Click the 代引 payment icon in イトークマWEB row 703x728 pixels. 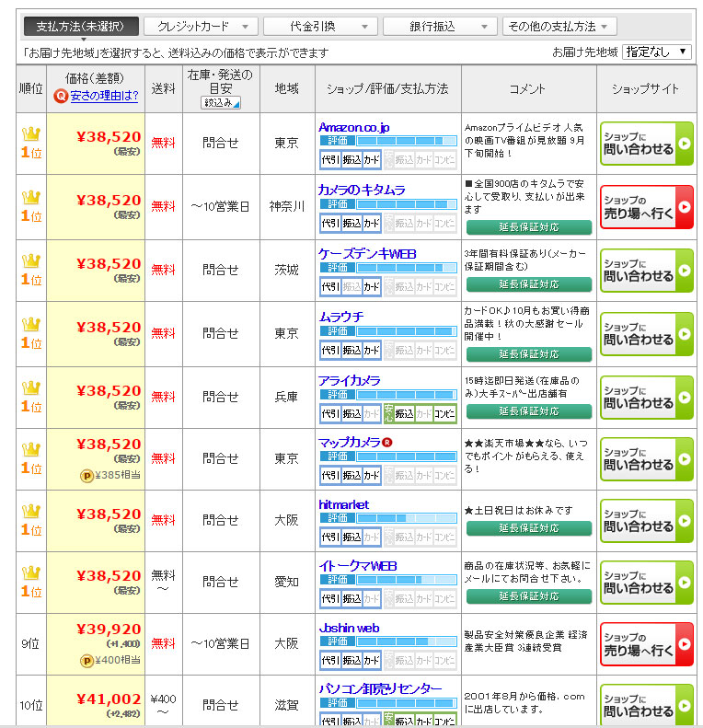pos(330,599)
